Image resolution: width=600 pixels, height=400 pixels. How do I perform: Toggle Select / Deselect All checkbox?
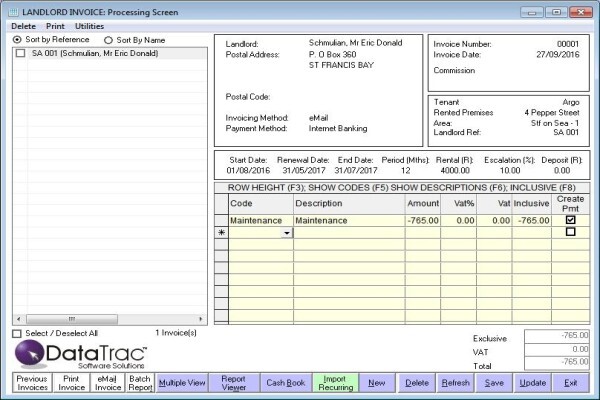(x=17, y=334)
